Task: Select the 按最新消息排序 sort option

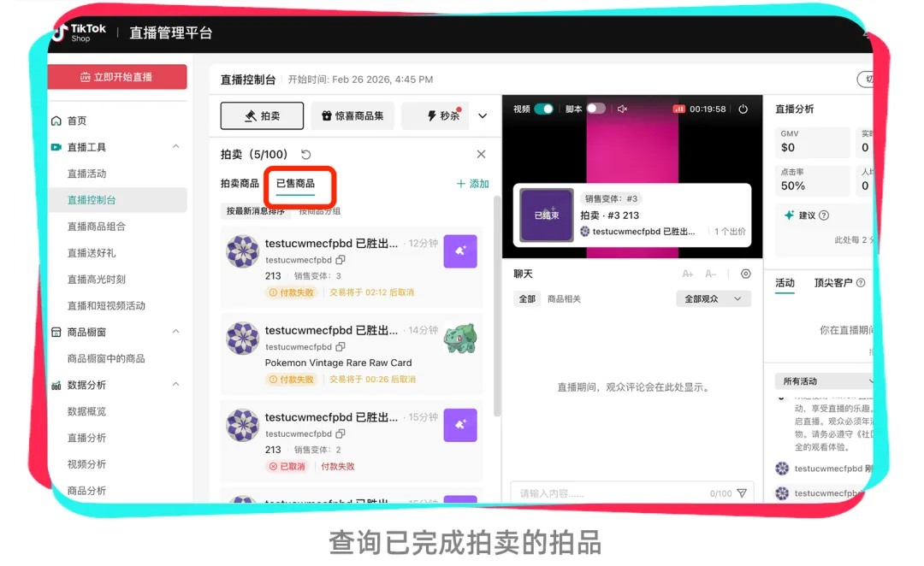Action: tap(256, 211)
